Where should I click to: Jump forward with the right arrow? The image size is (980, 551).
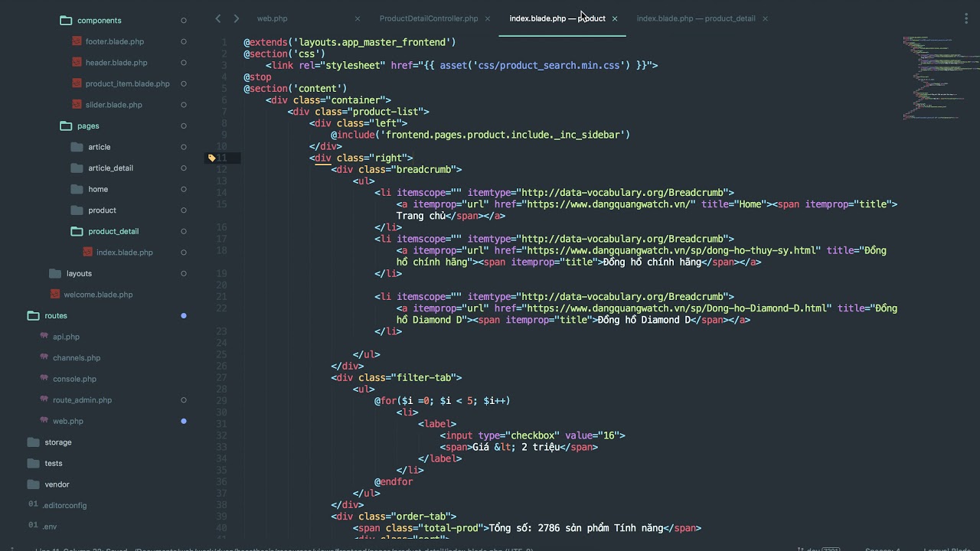236,18
